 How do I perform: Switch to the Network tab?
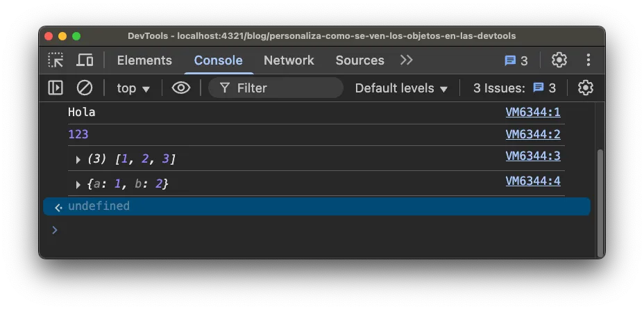(289, 60)
